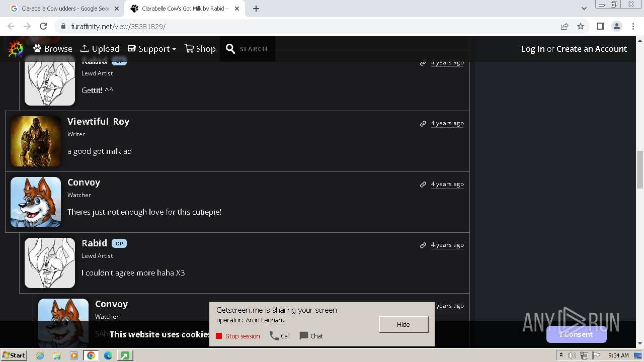
Task: View site info lock icon
Action: click(63, 26)
